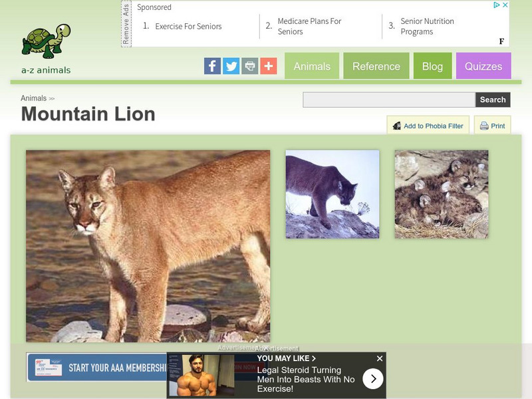Open the Reference menu

coord(376,66)
